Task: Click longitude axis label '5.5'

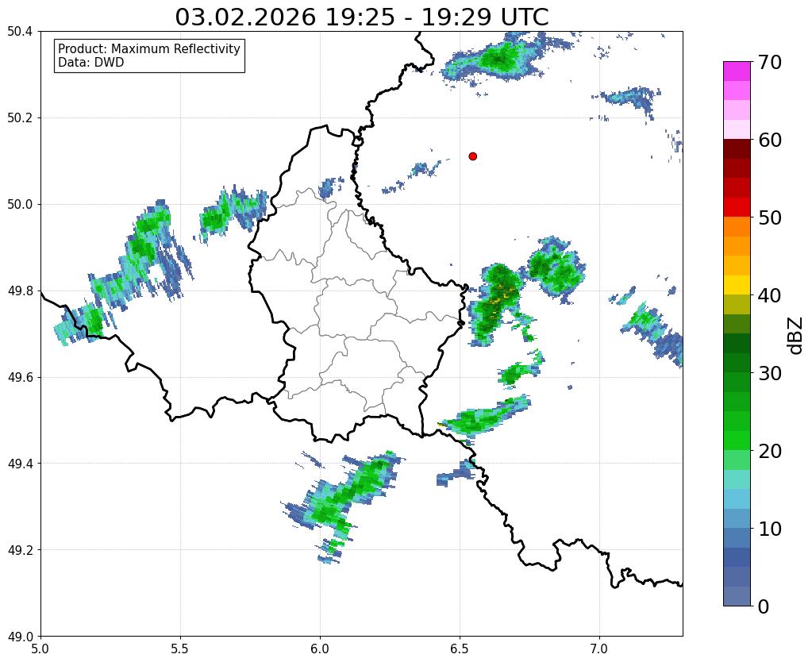Action: (x=180, y=649)
